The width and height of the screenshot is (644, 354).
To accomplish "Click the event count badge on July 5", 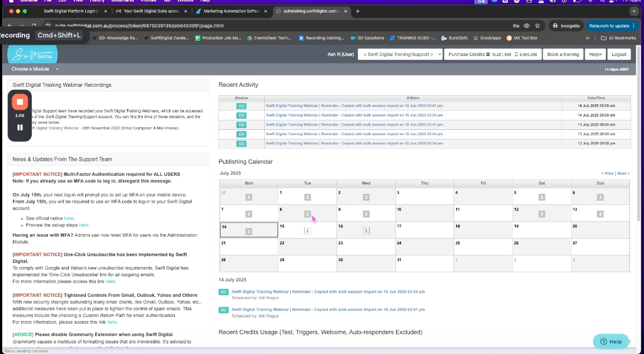I will (x=542, y=198).
